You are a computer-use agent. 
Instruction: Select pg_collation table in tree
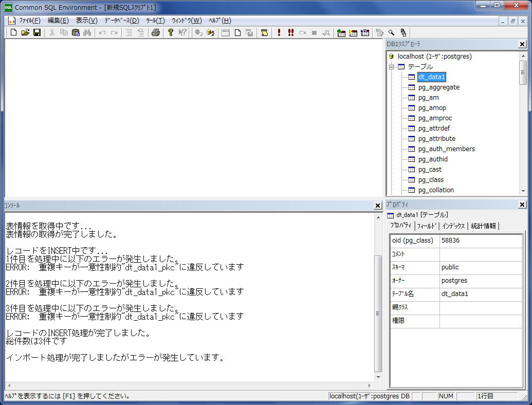[436, 190]
